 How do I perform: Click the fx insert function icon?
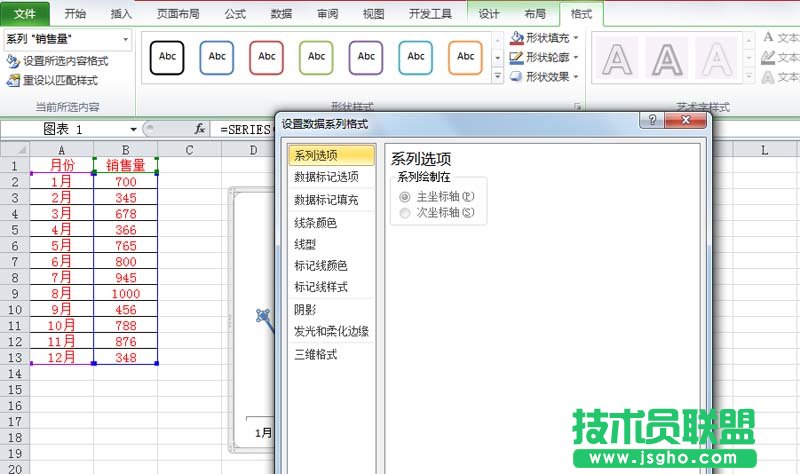199,129
